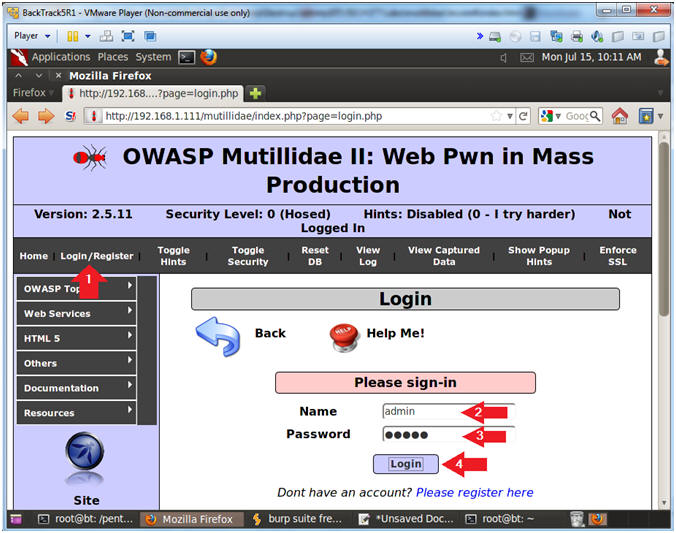
Task: Click Show Popup Hints link
Action: (538, 256)
